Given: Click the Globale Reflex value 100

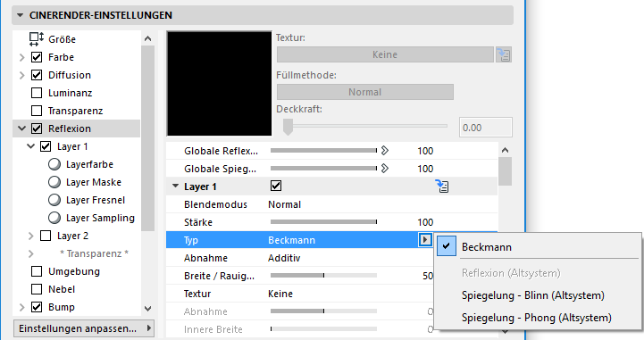Looking at the screenshot, I should click(x=425, y=151).
